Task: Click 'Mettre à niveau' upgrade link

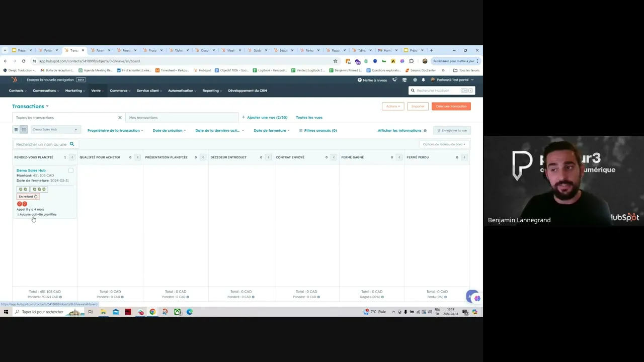Action: (372, 80)
